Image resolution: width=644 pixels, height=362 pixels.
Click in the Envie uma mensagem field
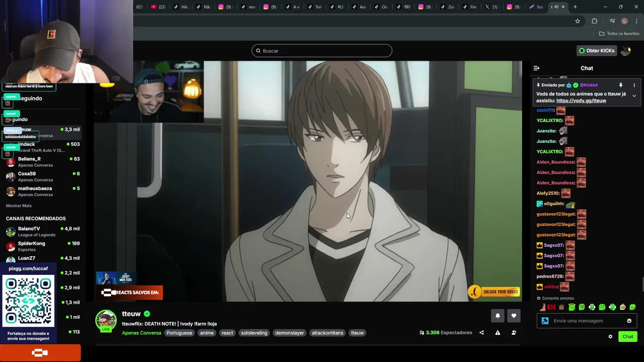pos(588,321)
